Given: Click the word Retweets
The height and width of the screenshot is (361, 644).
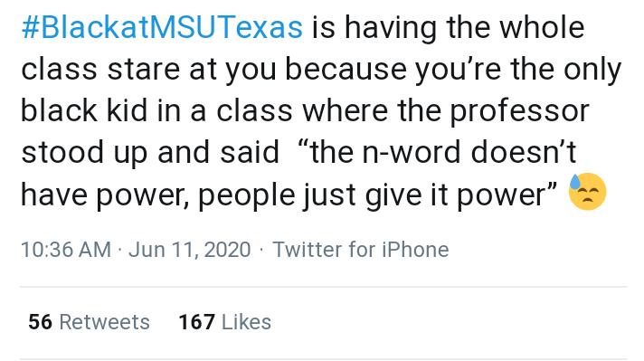Looking at the screenshot, I should (104, 321).
